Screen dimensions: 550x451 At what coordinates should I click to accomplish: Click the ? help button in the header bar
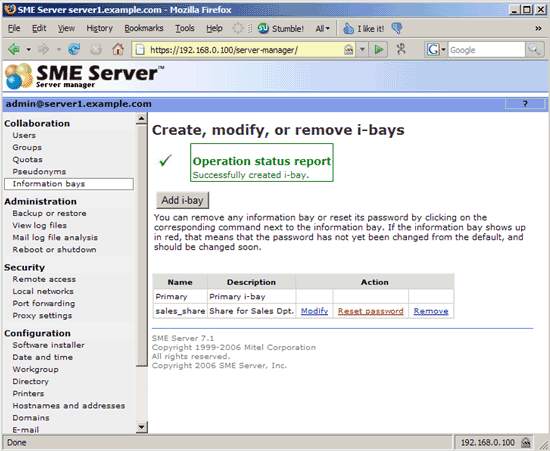pyautogui.click(x=525, y=104)
